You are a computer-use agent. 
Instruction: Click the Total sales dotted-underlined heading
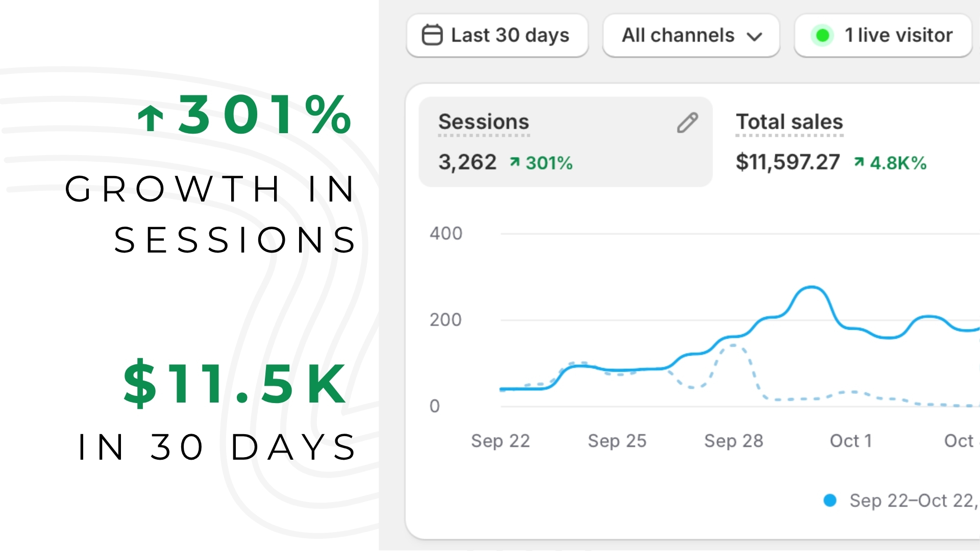789,122
